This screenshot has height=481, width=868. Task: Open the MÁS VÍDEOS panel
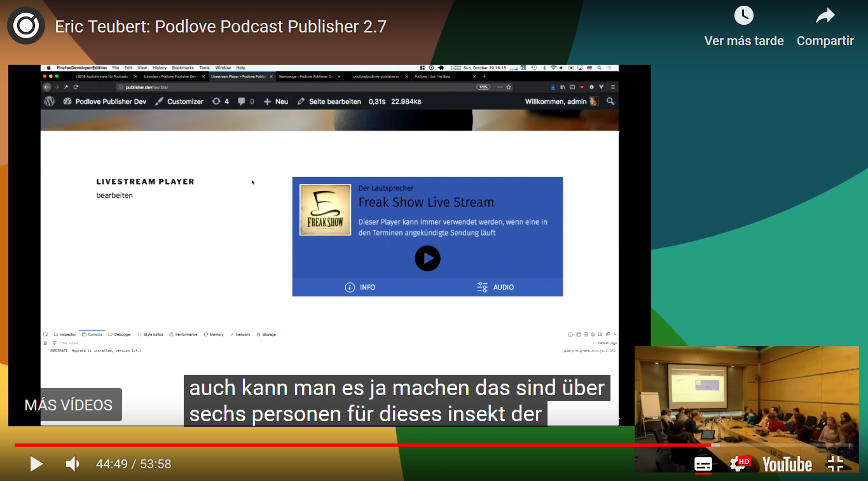click(x=69, y=405)
